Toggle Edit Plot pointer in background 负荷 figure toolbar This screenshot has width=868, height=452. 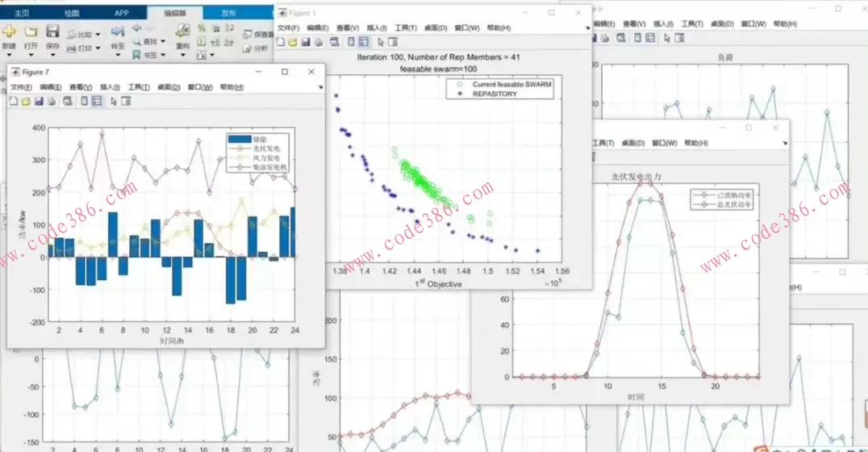[x=667, y=38]
